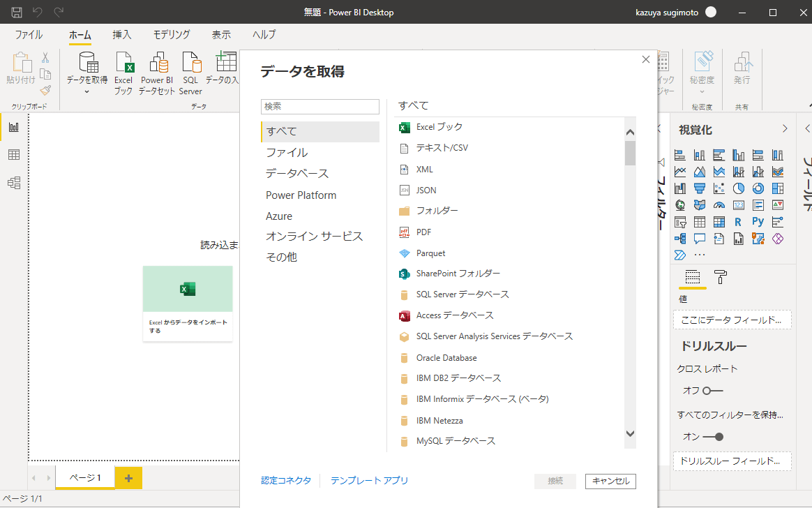The image size is (812, 508).
Task: Open the Excel ブック ribbon button
Action: (123, 74)
